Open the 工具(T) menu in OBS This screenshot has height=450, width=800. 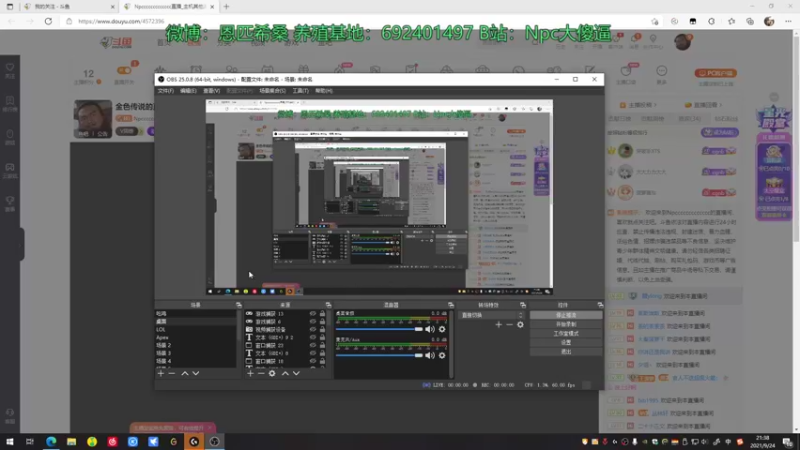301,91
